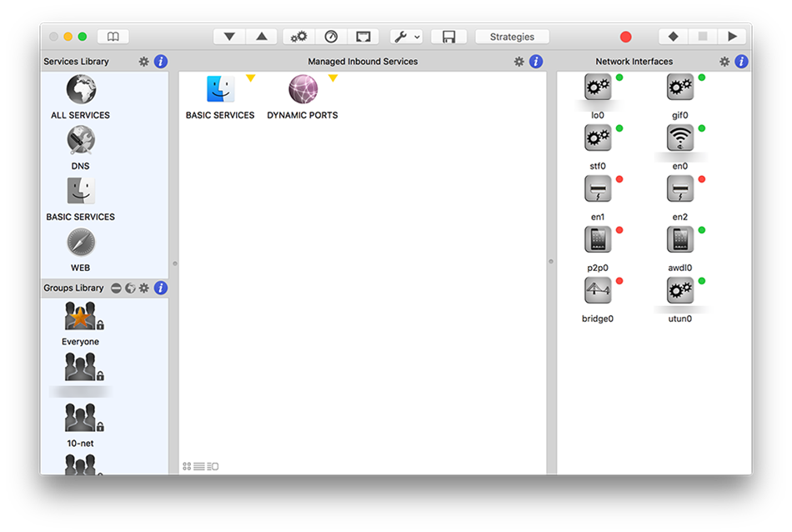Open the DYNAMIC PORTS inbound service

tap(303, 90)
